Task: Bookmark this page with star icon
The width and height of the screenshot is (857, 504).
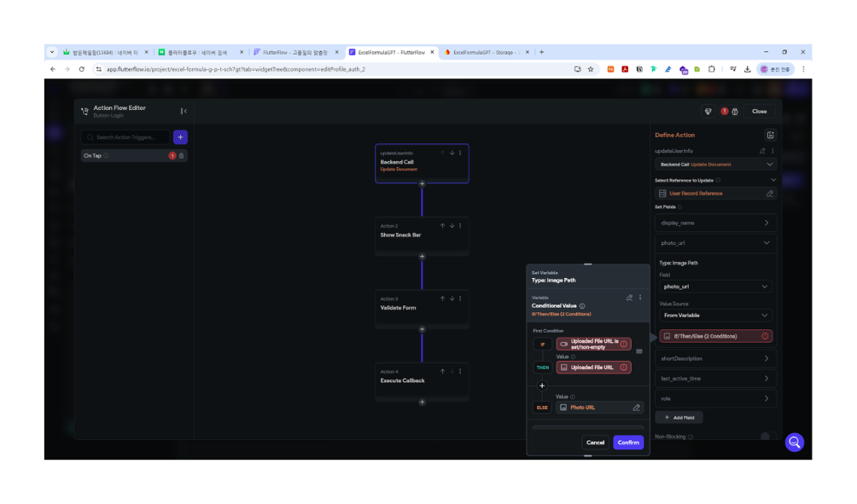Action: [x=591, y=69]
